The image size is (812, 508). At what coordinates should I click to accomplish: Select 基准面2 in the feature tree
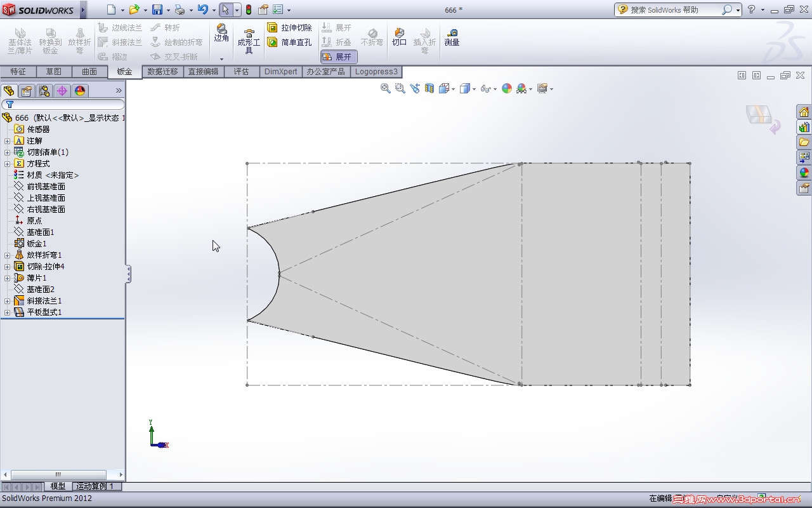click(41, 290)
